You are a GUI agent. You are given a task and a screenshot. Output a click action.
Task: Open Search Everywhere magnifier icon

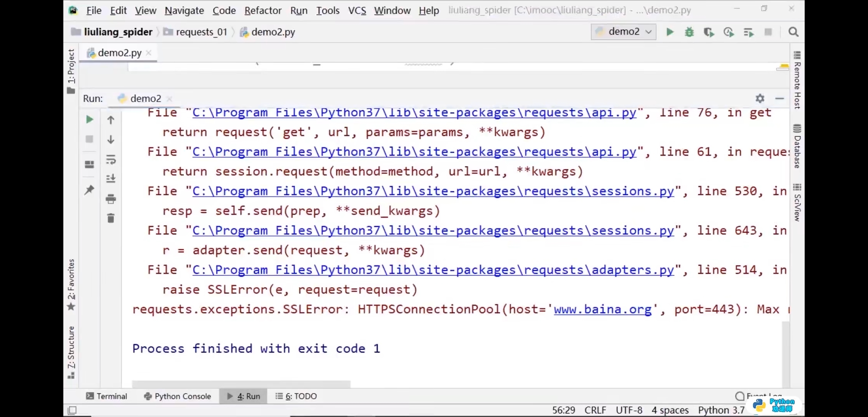pos(793,32)
